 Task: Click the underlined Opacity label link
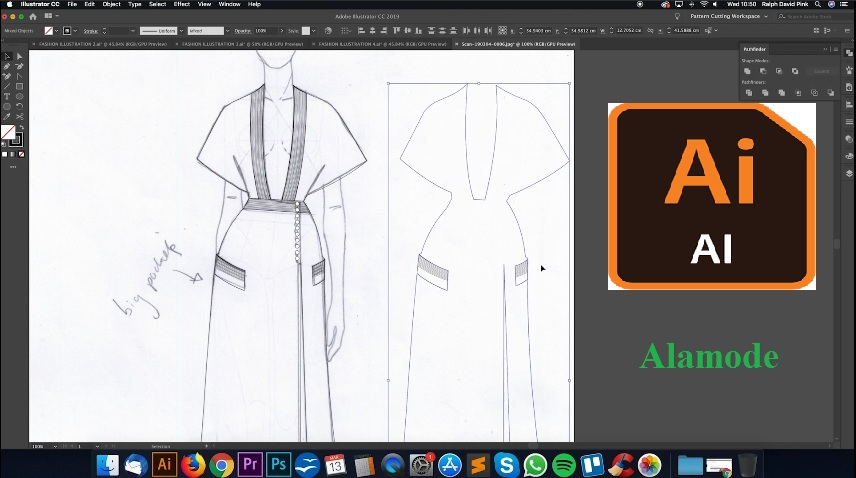[x=242, y=31]
